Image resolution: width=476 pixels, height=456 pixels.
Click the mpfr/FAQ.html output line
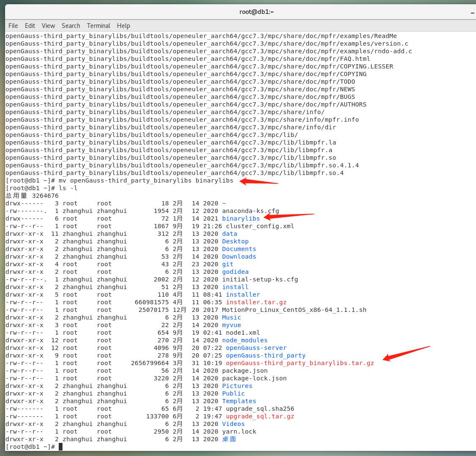(x=188, y=59)
